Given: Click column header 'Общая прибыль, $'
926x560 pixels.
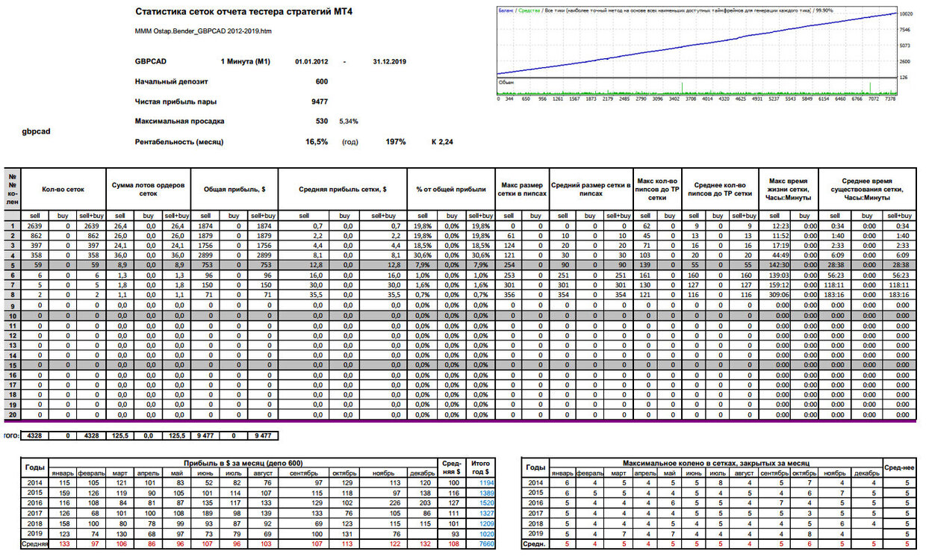Looking at the screenshot, I should 234,190.
